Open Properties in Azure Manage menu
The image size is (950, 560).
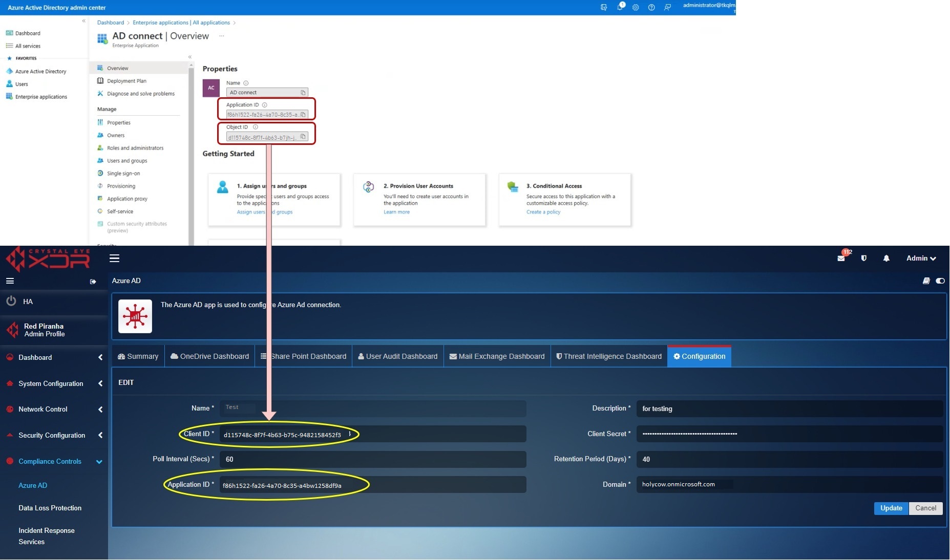118,123
